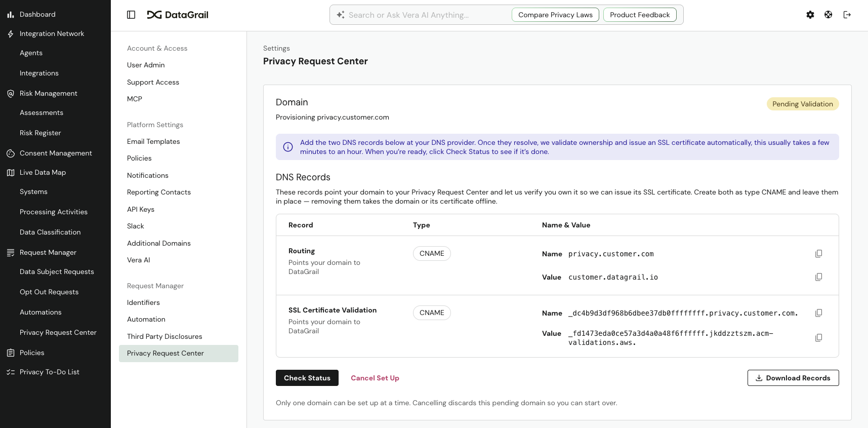
Task: Select Third Party Disclosures
Action: (164, 337)
